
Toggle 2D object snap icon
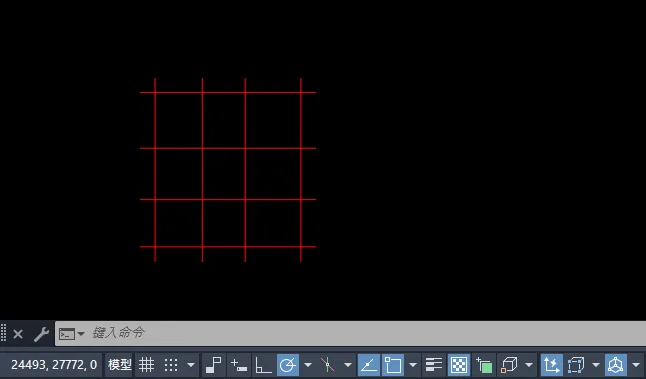click(393, 365)
